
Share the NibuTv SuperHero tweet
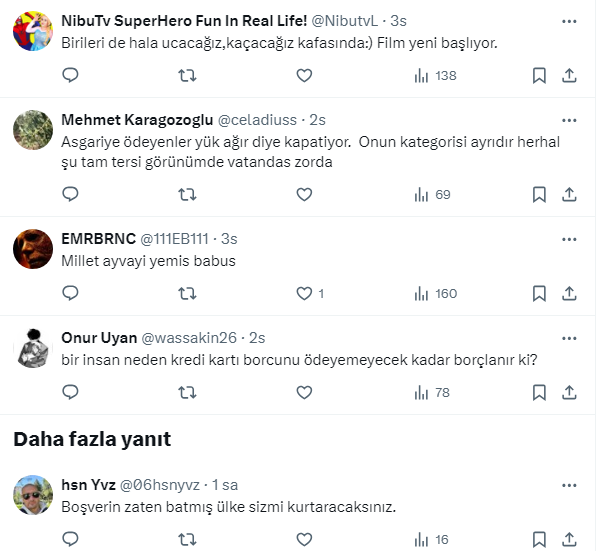(x=569, y=75)
